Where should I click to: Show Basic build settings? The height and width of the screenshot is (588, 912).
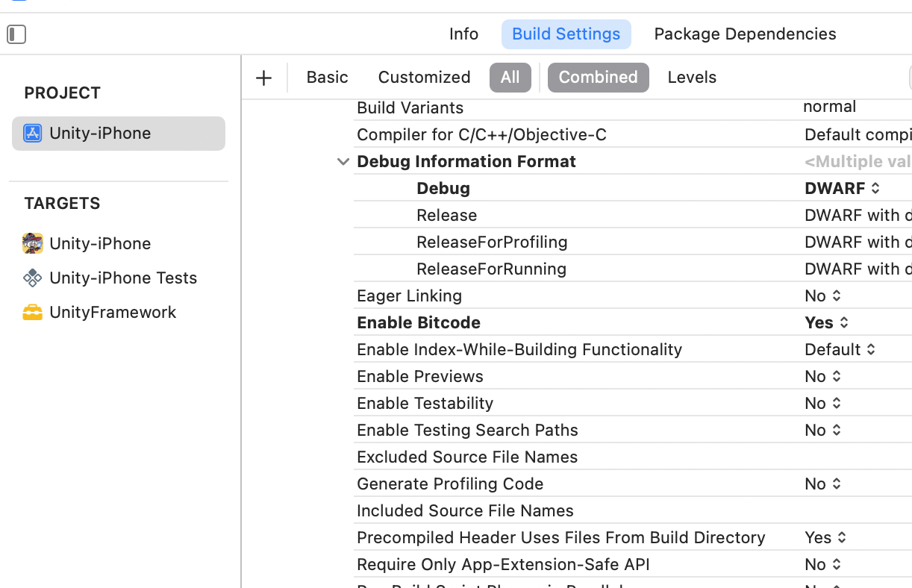(327, 78)
